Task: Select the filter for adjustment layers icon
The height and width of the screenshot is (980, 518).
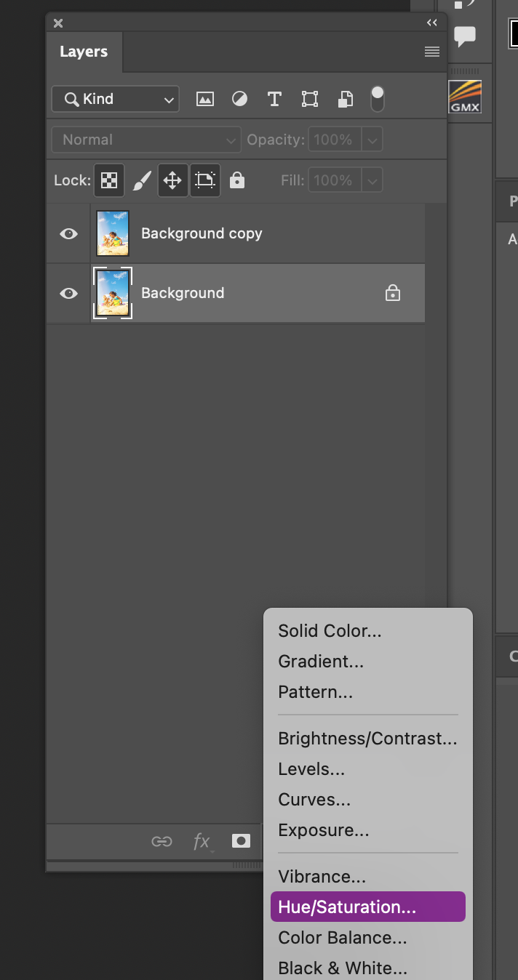Action: click(239, 99)
